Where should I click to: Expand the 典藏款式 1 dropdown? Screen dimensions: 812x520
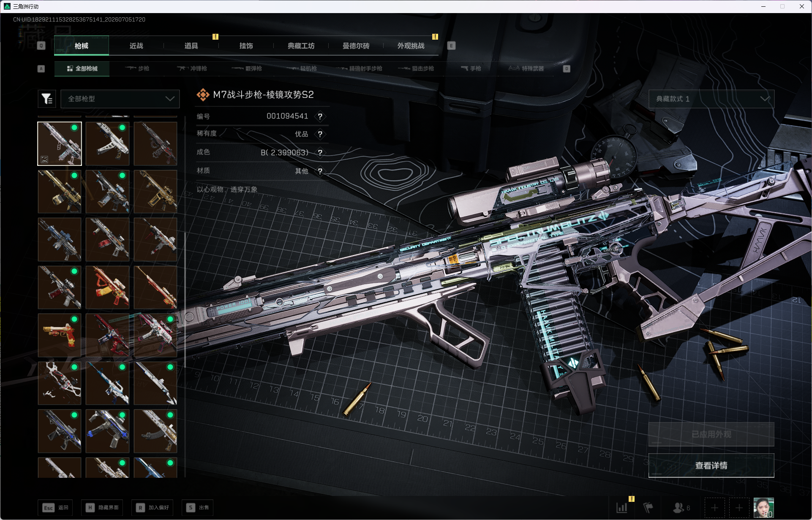click(711, 99)
